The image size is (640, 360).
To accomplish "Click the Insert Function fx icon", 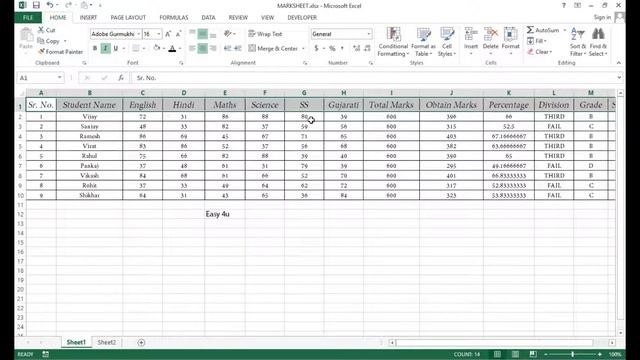I will tap(121, 78).
